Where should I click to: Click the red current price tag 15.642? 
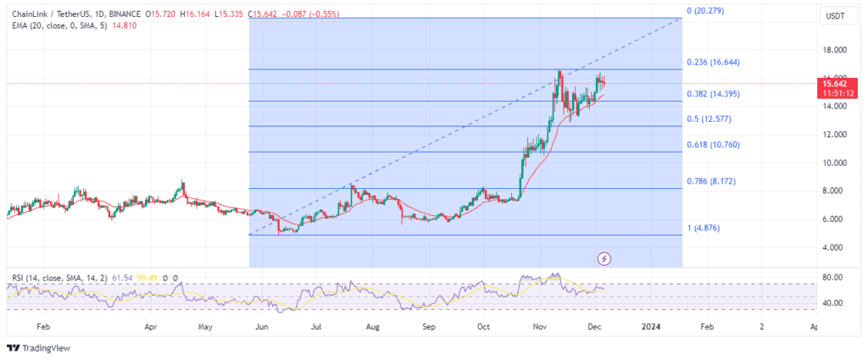(837, 84)
